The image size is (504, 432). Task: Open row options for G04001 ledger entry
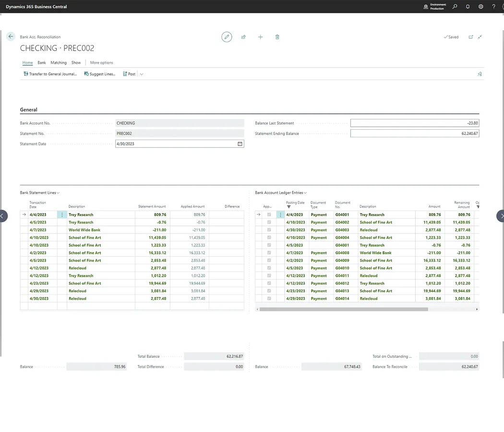280,215
